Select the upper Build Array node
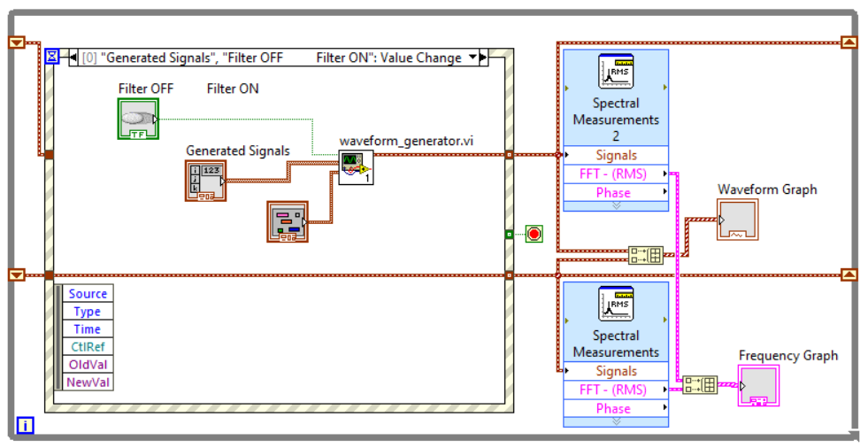 coord(645,255)
